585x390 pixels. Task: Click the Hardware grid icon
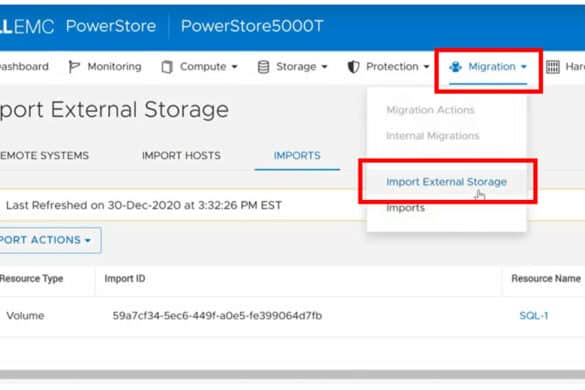(x=553, y=67)
